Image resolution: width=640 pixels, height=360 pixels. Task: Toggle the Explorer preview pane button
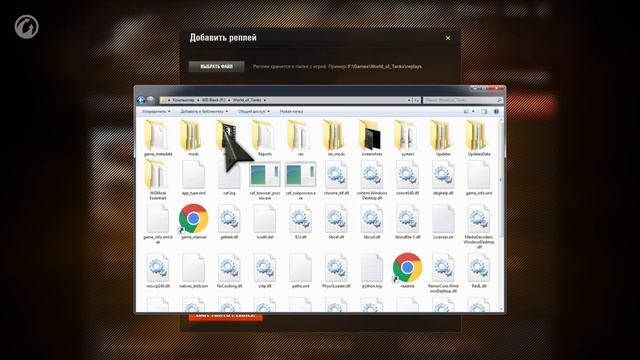coord(484,111)
